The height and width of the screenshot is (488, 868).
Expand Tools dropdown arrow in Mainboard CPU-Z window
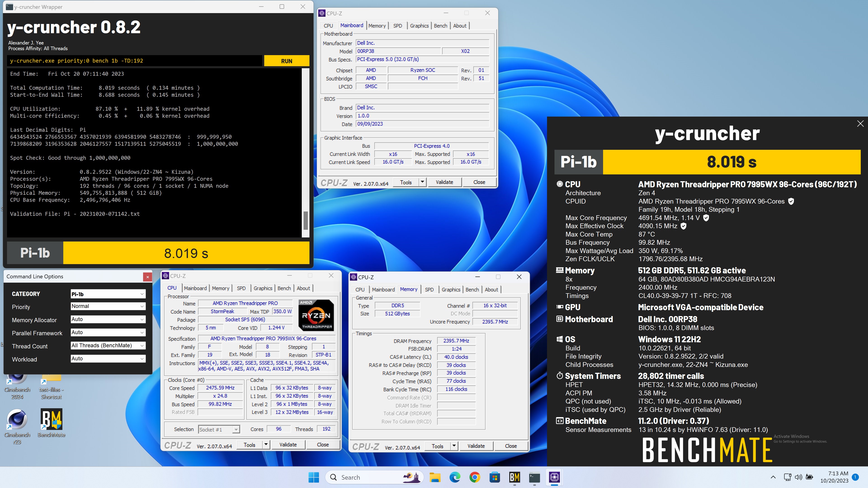pyautogui.click(x=422, y=182)
